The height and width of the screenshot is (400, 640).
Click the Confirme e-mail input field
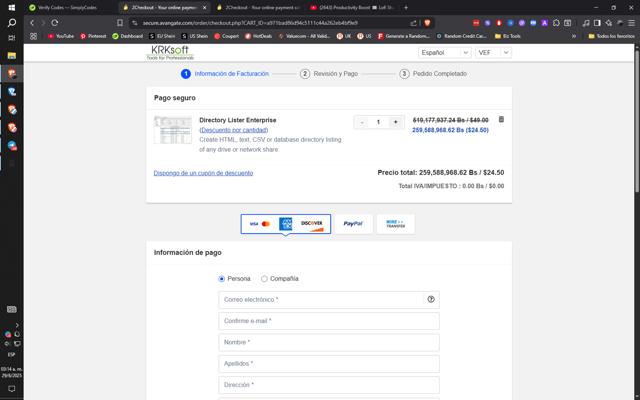tap(329, 321)
